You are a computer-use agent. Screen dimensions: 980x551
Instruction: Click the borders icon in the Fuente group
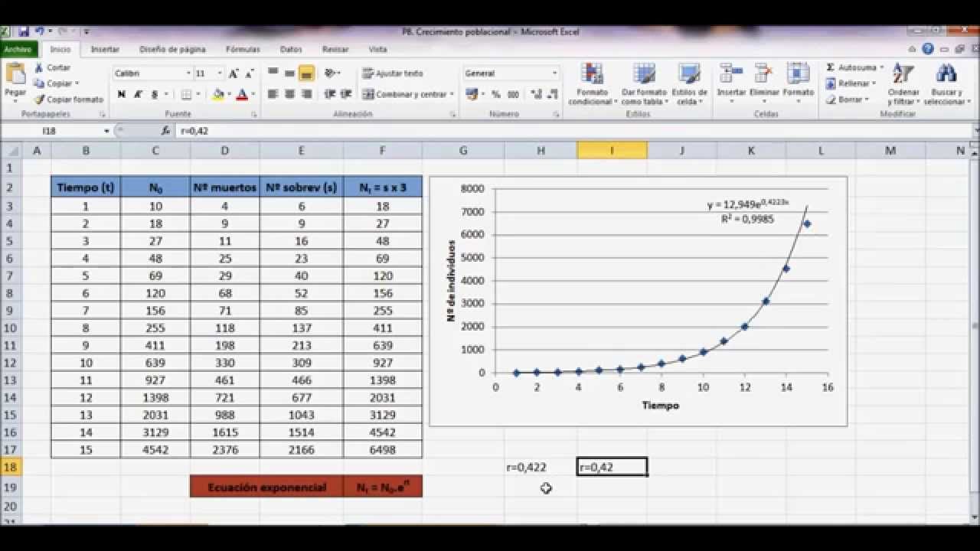pyautogui.click(x=186, y=95)
